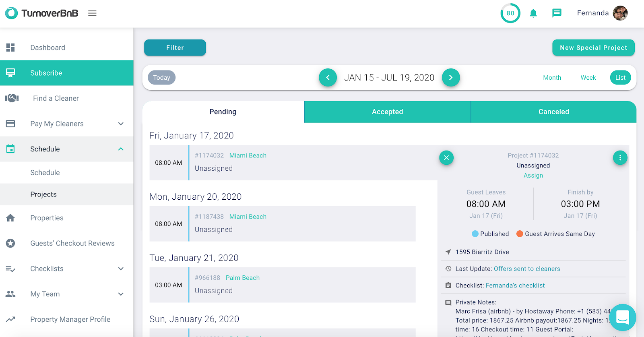Image resolution: width=644 pixels, height=337 pixels.
Task: Expand My Team chevron
Action: coord(121,294)
